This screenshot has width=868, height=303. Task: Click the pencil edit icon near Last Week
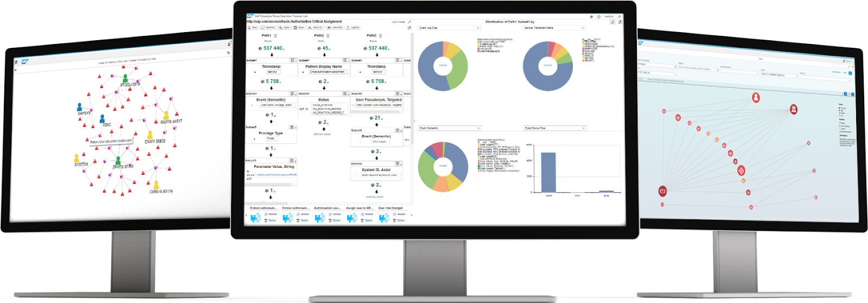[x=410, y=22]
